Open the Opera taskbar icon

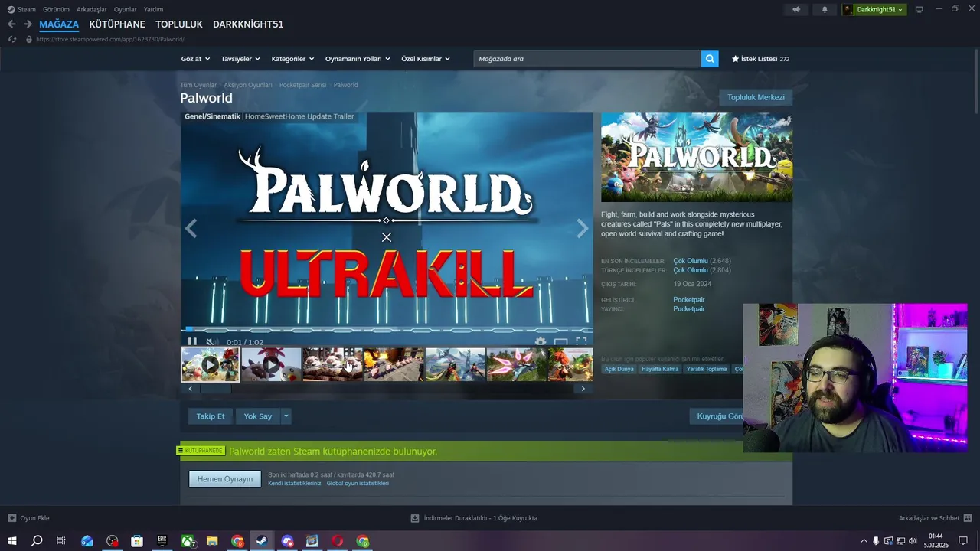point(338,541)
